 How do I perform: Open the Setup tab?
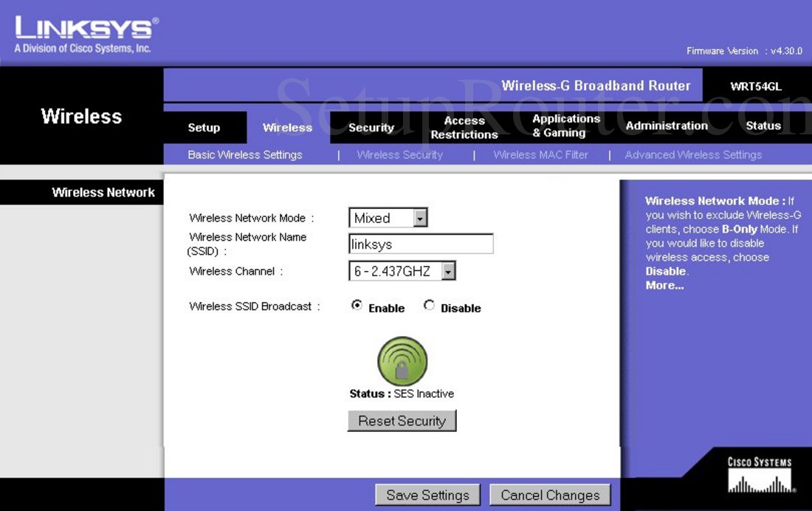point(204,128)
